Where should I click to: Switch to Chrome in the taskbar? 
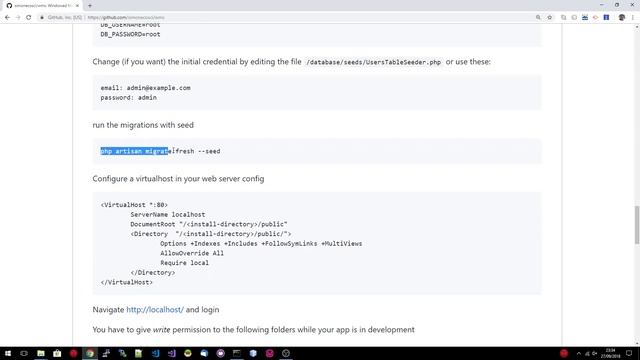coord(90,353)
